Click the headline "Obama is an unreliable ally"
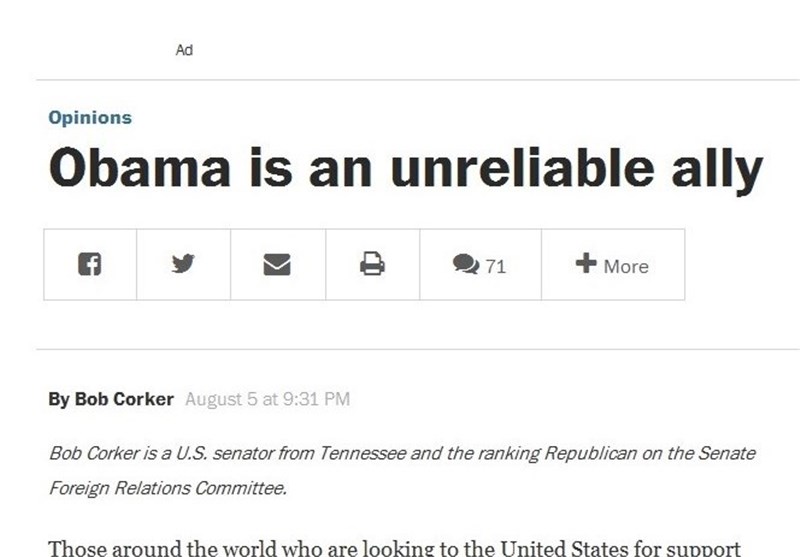Viewport: 800px width, 557px height. (405, 170)
